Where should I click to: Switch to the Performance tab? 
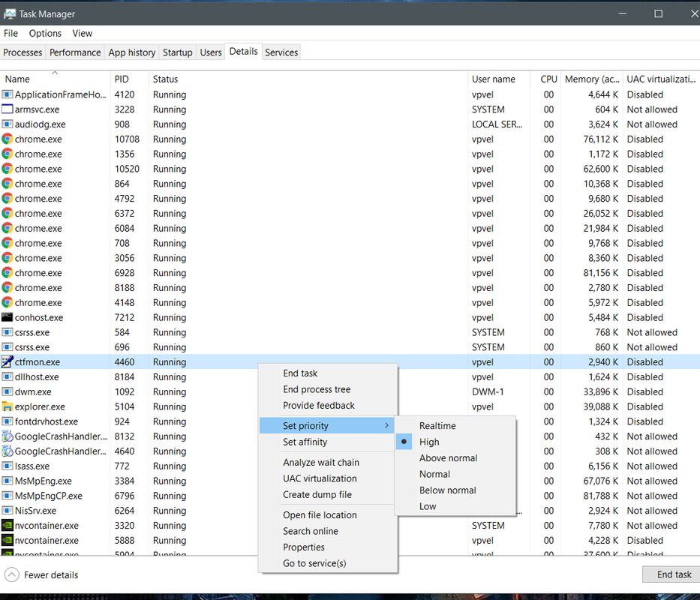[x=75, y=52]
